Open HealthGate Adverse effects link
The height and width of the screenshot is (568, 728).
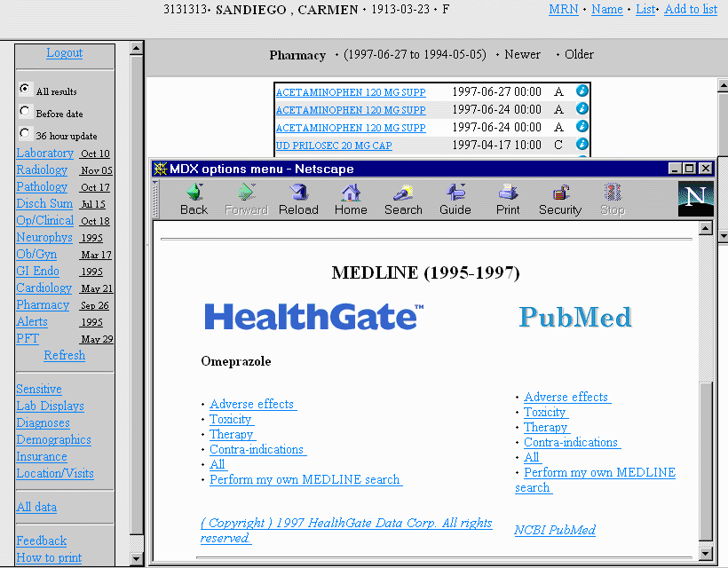point(252,405)
